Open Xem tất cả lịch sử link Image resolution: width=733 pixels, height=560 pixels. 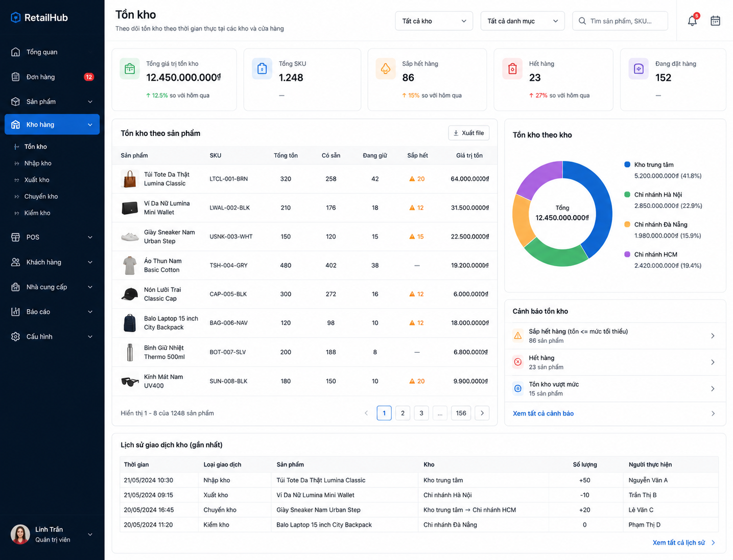pos(679,543)
